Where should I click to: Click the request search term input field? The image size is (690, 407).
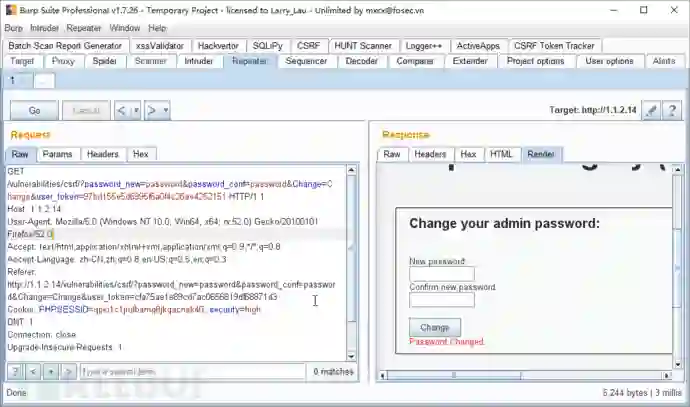pos(192,372)
